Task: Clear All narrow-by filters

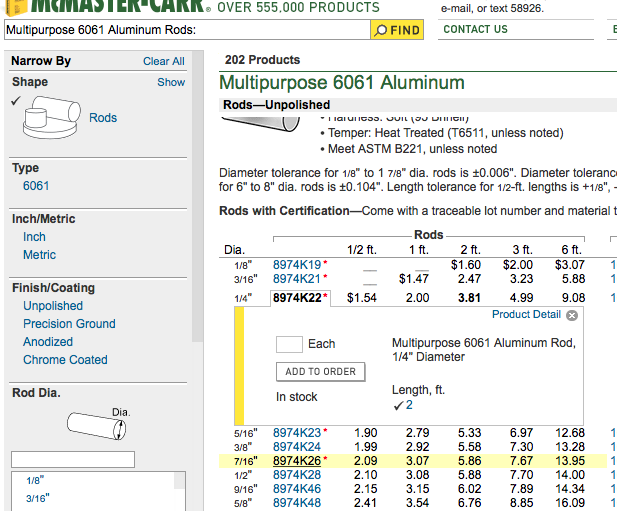Action: click(163, 61)
